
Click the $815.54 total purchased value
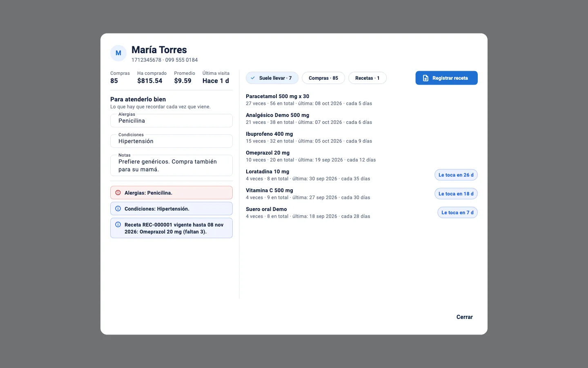[x=150, y=81]
